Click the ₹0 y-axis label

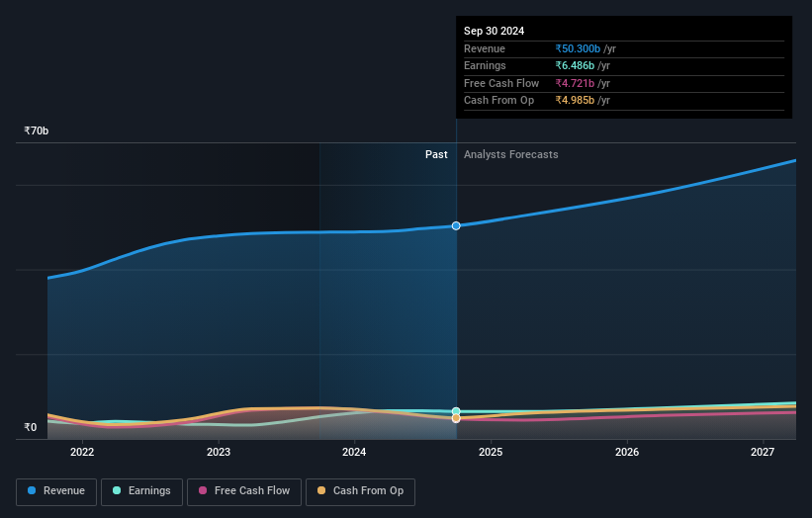[31, 427]
